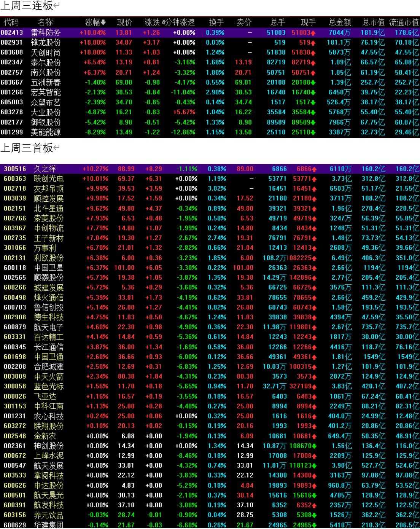Select stock code 603608 in the list
The height and width of the screenshot is (529, 420).
[x=12, y=53]
